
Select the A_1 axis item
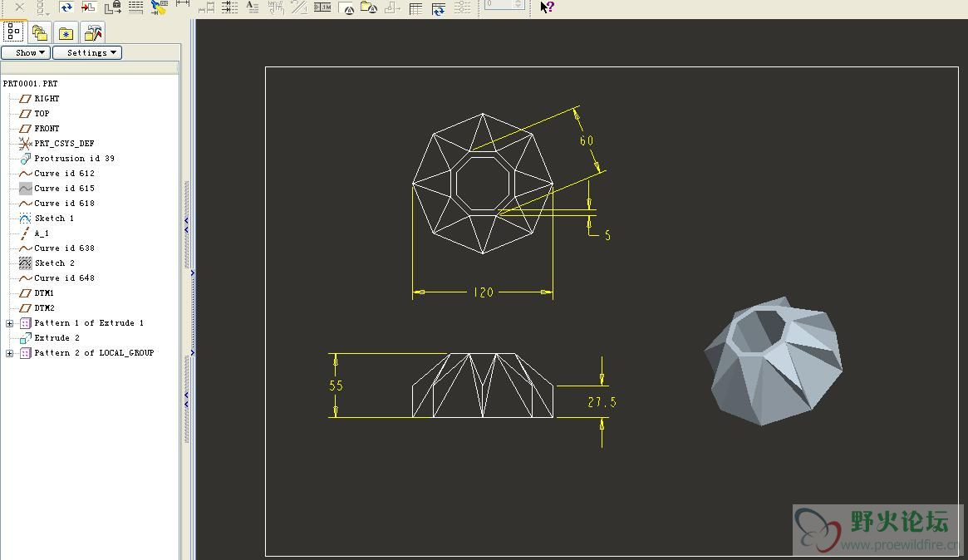42,233
